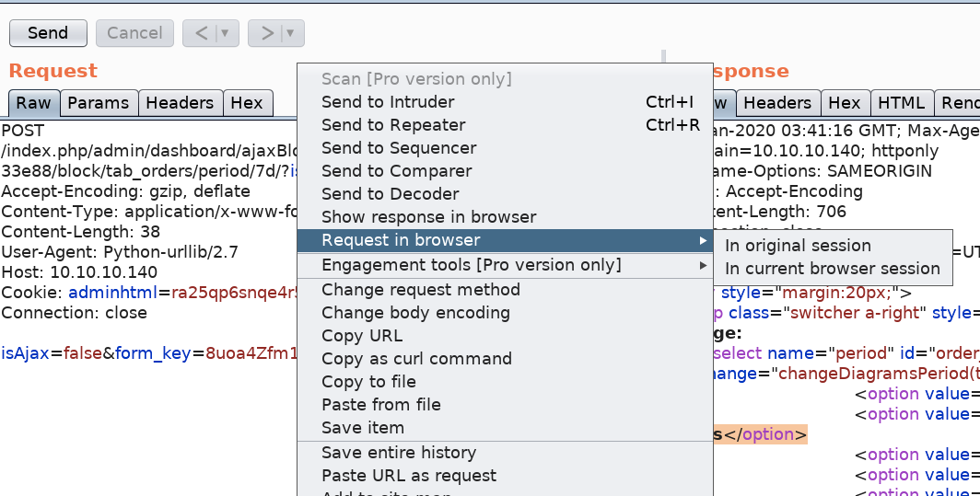This screenshot has height=496, width=980.
Task: Select Send to Comparer menu item
Action: pyautogui.click(x=396, y=171)
